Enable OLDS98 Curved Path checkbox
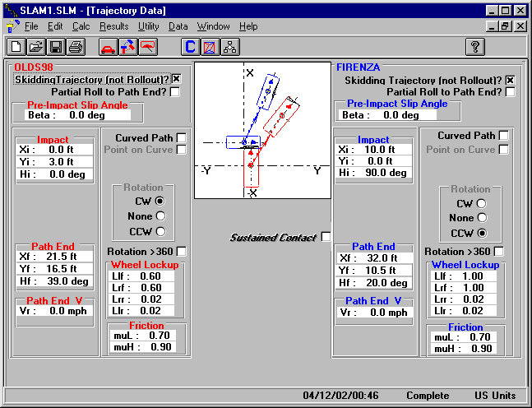 click(182, 138)
